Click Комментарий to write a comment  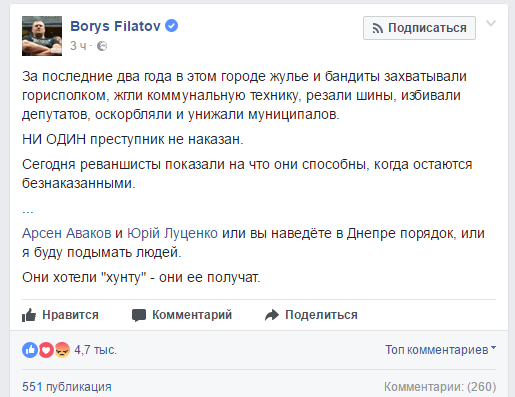tap(182, 315)
